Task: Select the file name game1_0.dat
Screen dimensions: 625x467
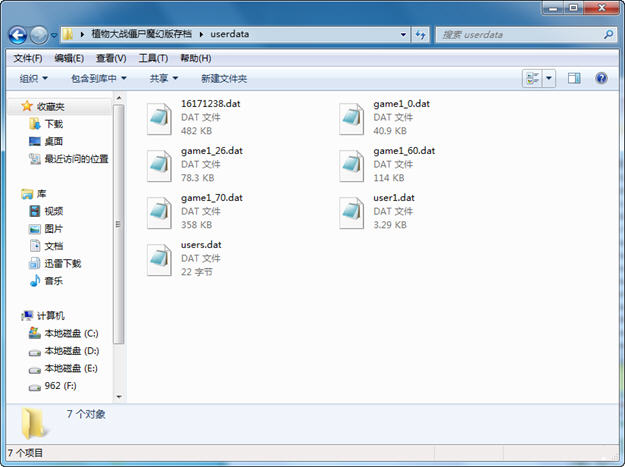Action: coord(401,104)
